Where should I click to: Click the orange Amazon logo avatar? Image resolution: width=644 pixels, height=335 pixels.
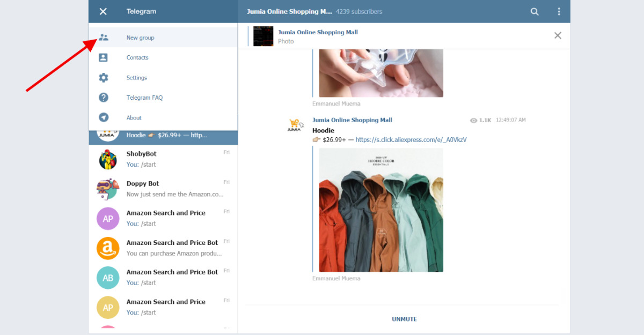coord(108,248)
